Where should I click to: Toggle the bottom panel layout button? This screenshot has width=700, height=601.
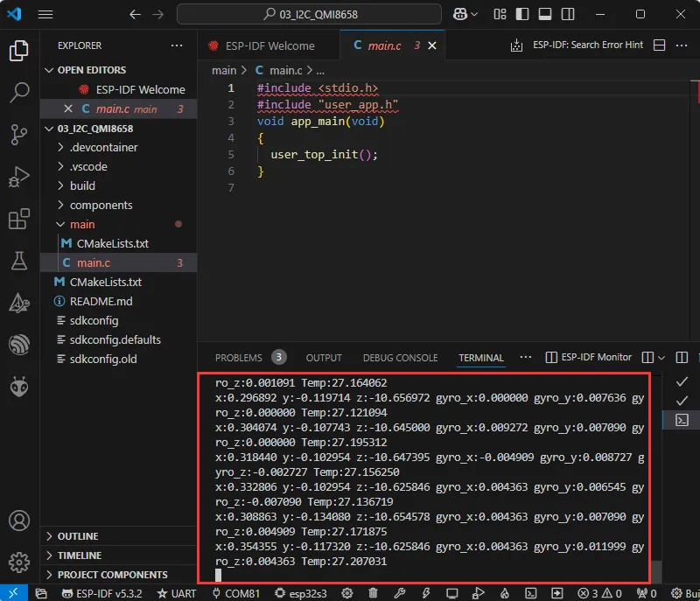543,15
